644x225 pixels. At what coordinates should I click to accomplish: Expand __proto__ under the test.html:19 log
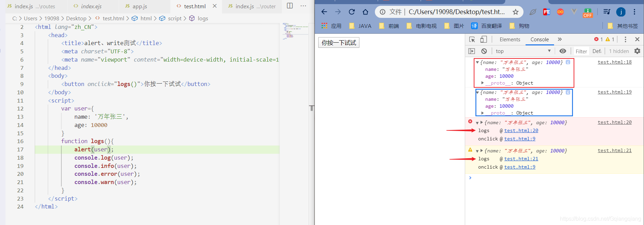pos(482,113)
